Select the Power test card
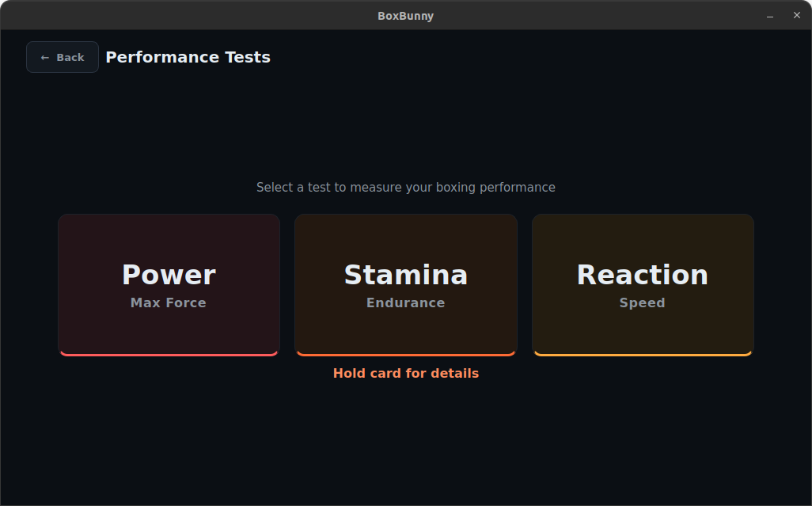812x506 pixels. pos(169,285)
